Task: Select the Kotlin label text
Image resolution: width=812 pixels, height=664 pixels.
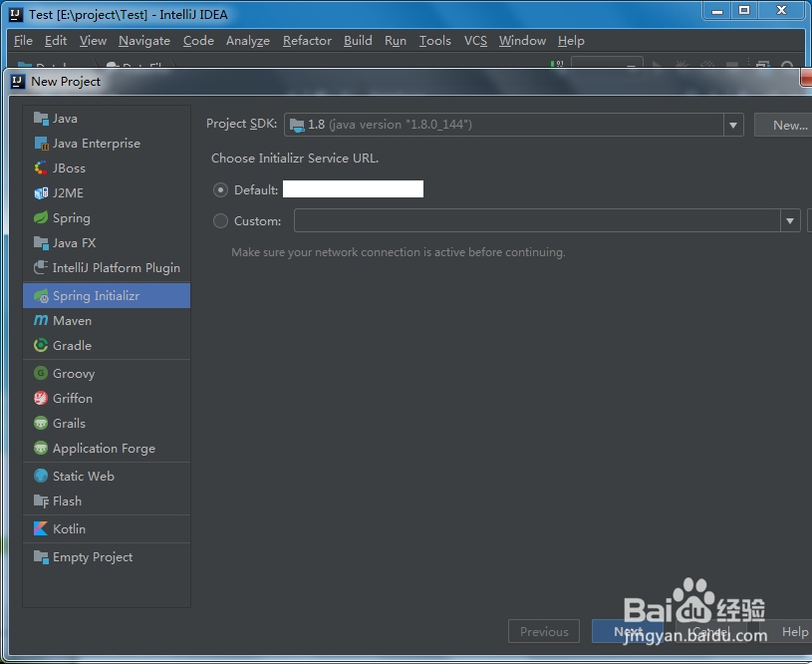Action: (70, 528)
